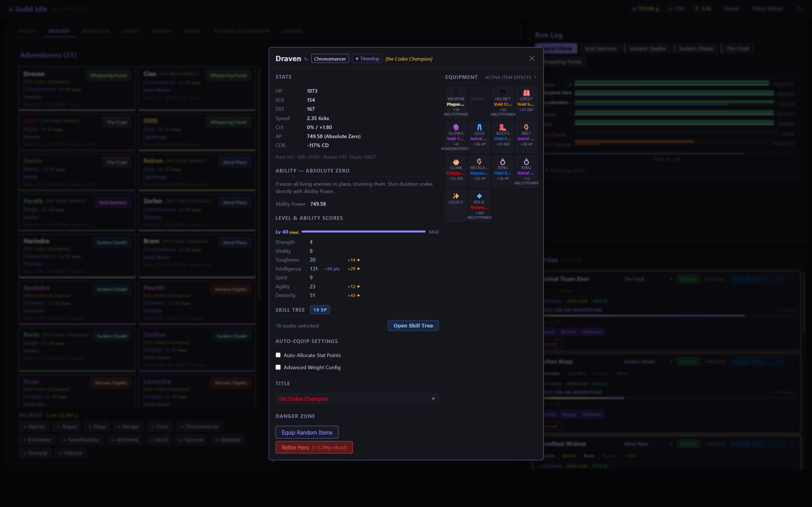Open the Legs slot Astral item
812x507 pixels.
[x=479, y=137]
